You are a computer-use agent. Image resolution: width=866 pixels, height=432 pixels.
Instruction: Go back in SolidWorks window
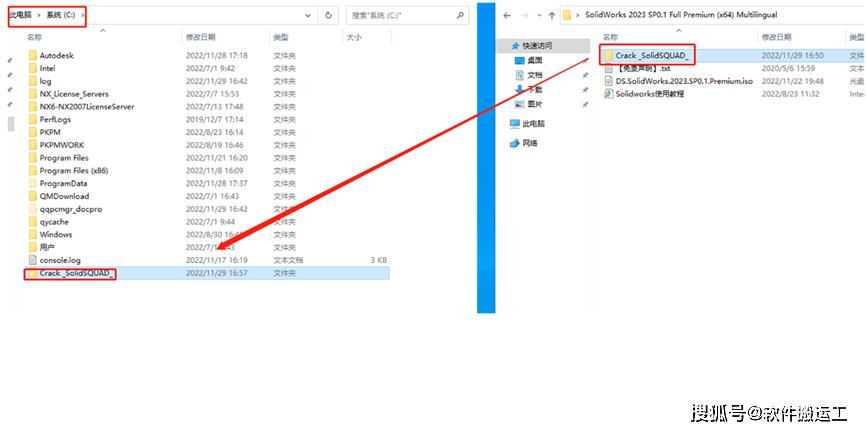[507, 15]
